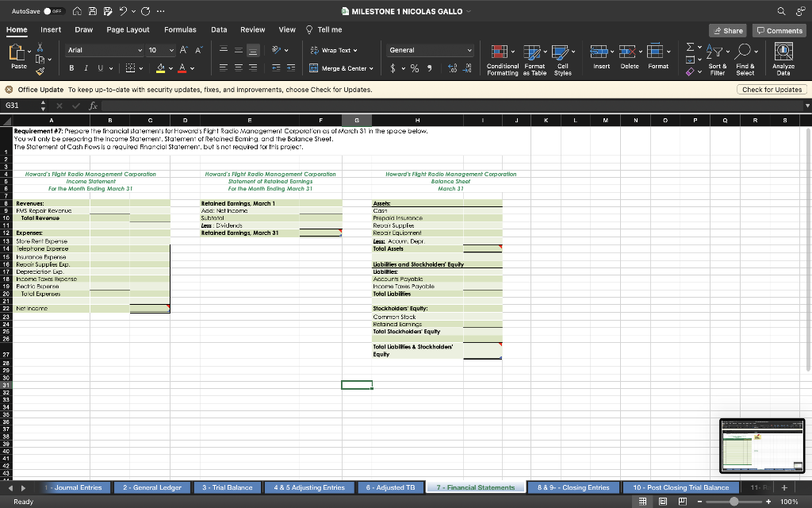Expand Merge & Center dropdown arrow
Image resolution: width=812 pixels, height=508 pixels.
tap(371, 68)
